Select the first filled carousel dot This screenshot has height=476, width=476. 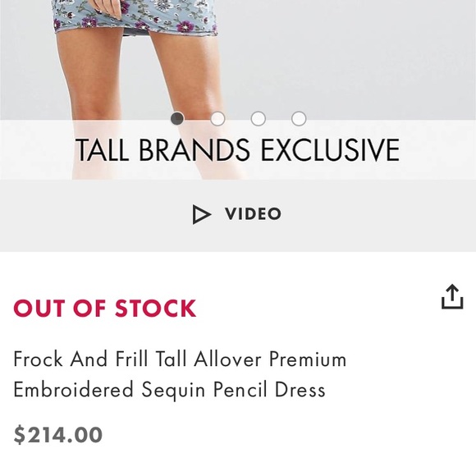click(x=177, y=118)
